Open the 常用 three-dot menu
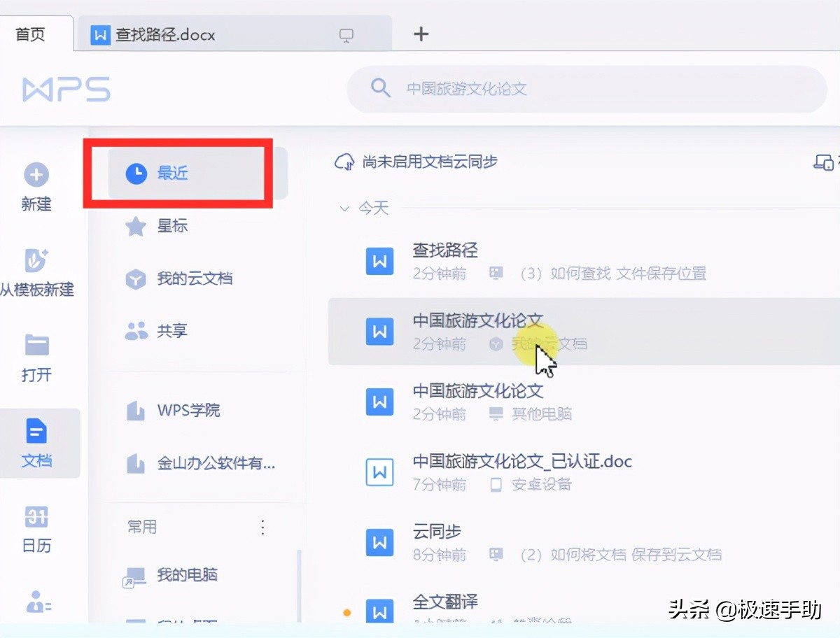Screen dimensions: 840x638 click(262, 527)
